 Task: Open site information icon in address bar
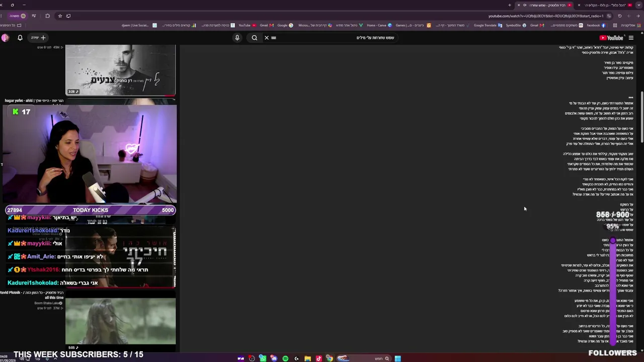[x=609, y=16]
